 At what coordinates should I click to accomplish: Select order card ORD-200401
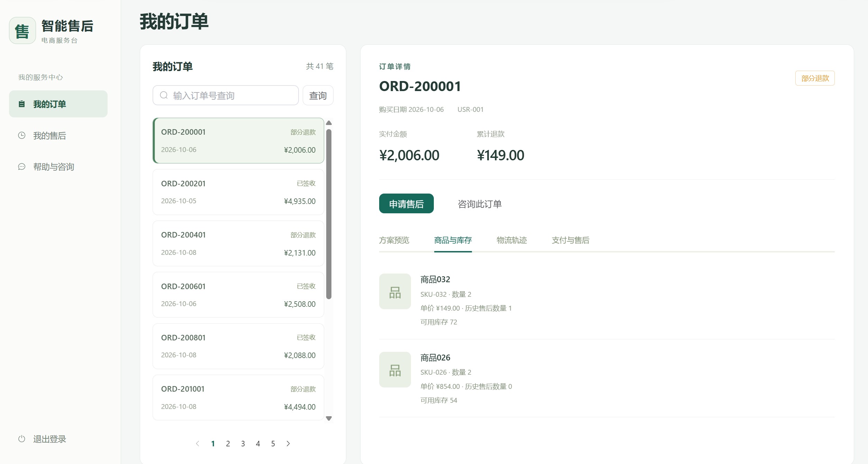tap(238, 243)
